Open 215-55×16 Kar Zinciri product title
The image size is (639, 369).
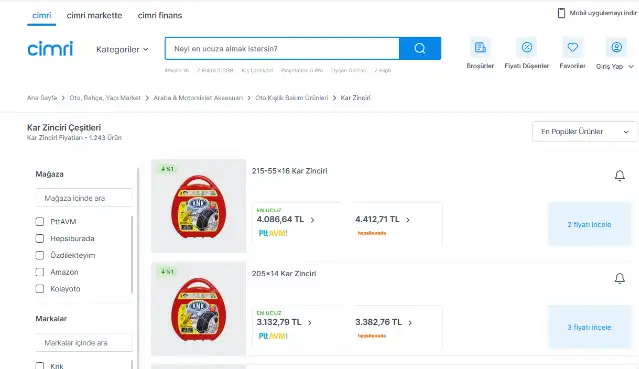tap(289, 171)
